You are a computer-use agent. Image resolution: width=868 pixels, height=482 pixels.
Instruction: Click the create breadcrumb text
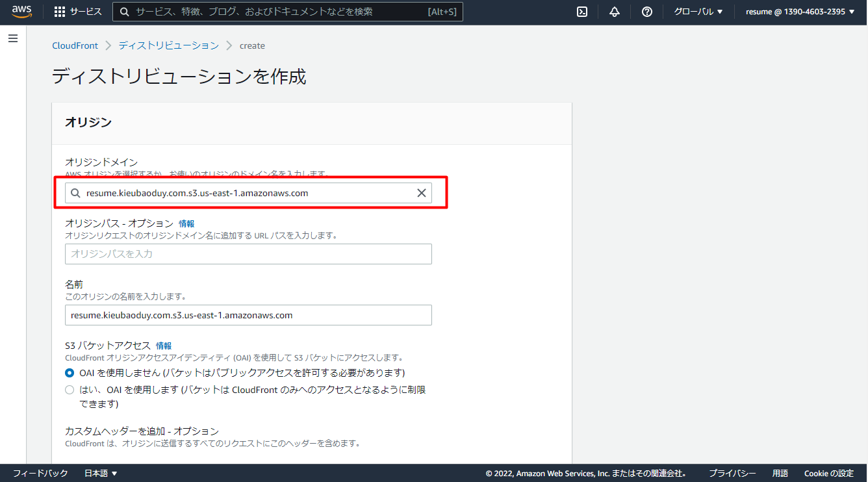click(252, 45)
